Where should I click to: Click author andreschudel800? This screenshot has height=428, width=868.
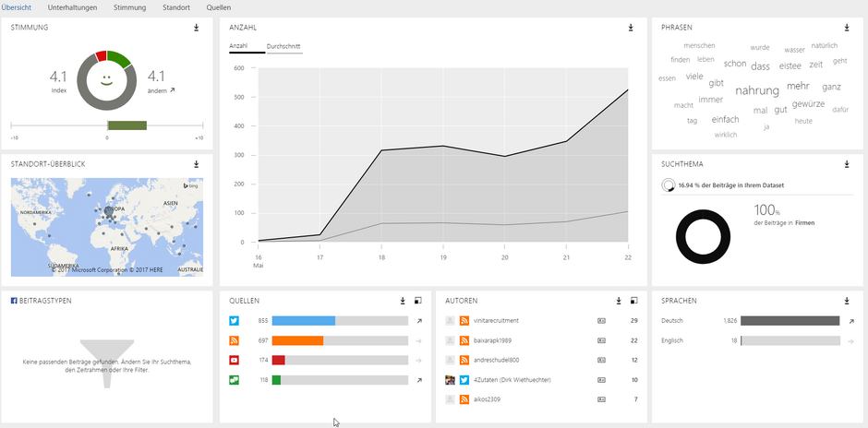coord(497,360)
